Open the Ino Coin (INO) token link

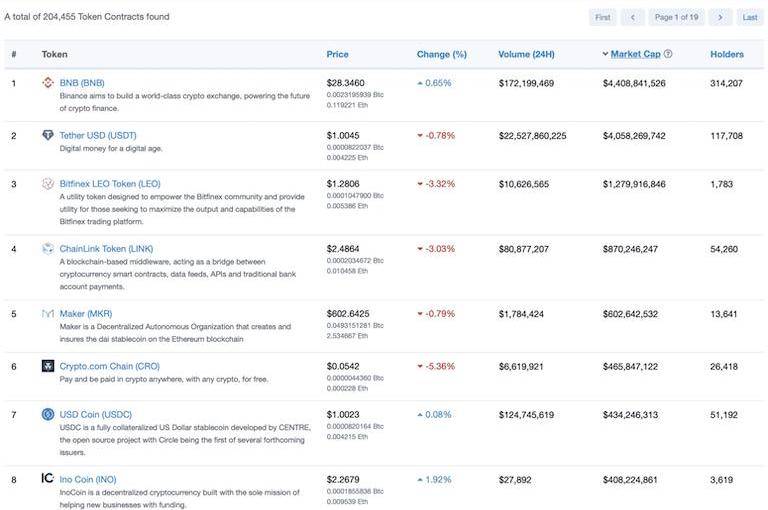88,479
